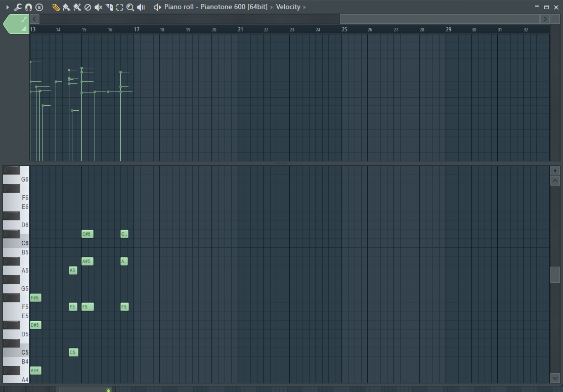
Task: Select the F#5 note
Action: click(35, 297)
